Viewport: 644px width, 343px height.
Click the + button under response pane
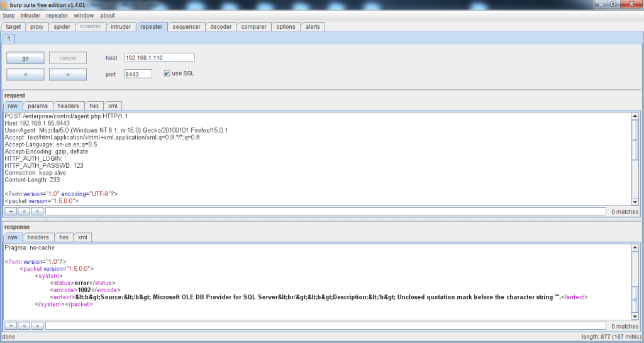11,326
